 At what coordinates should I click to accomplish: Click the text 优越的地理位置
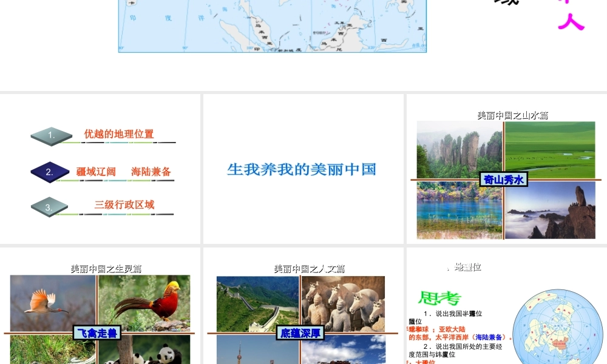pos(119,134)
